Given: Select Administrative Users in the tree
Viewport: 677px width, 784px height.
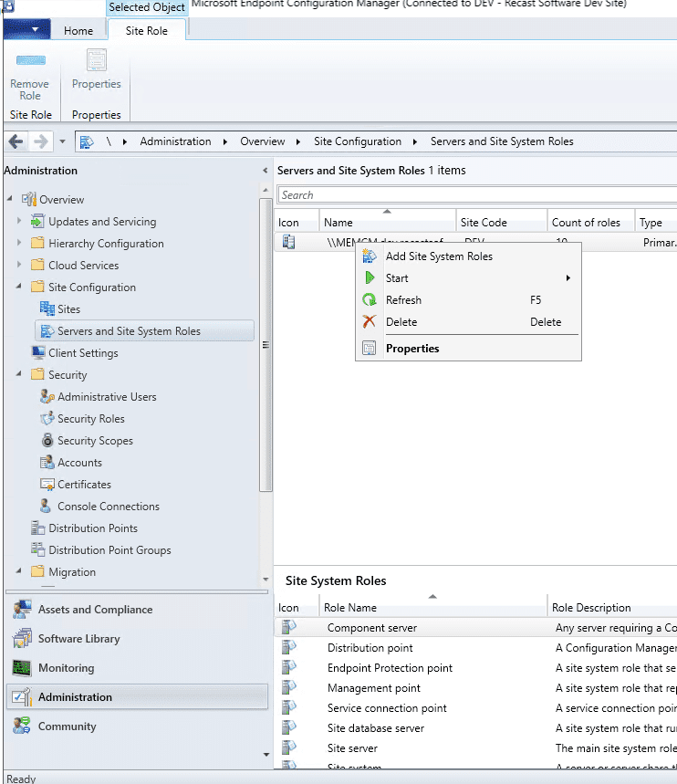Looking at the screenshot, I should (106, 397).
